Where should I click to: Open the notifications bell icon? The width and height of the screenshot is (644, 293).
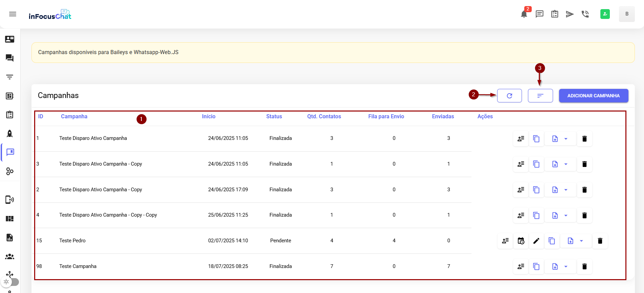click(524, 14)
